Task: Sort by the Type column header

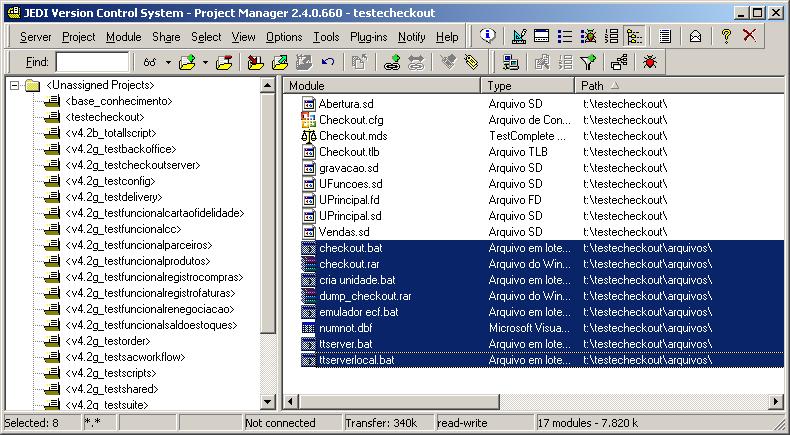Action: click(x=528, y=86)
